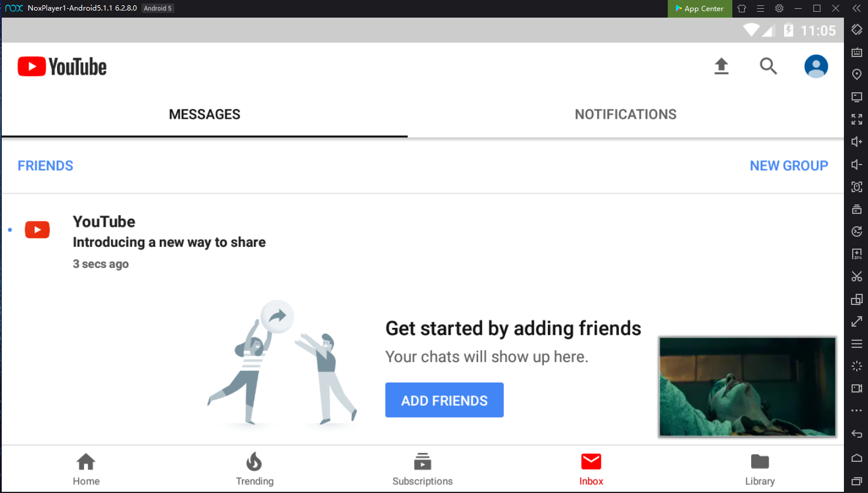
Task: Expand more tools with three dots
Action: click(x=857, y=411)
